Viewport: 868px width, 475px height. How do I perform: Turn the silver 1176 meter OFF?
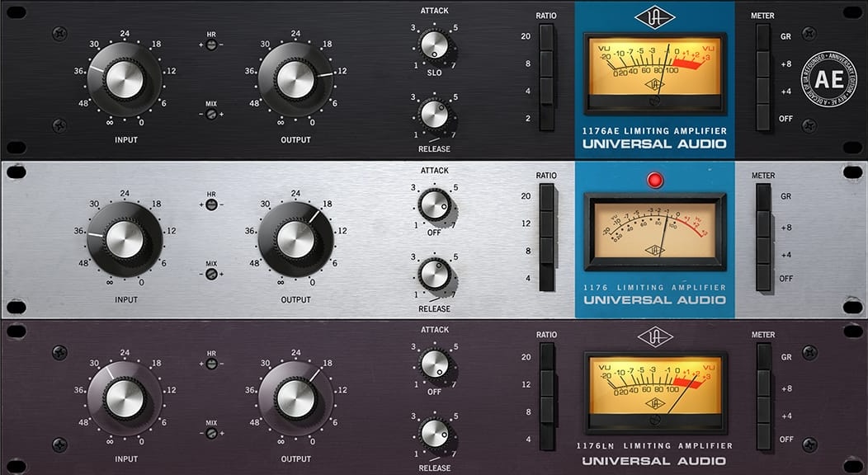[763, 278]
